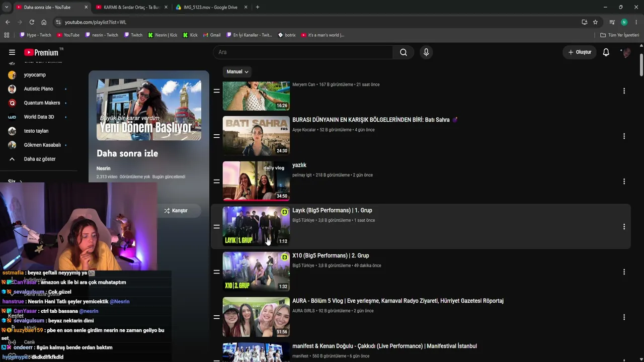
Task: Shuffle the playlist with Karıştır
Action: point(176,211)
